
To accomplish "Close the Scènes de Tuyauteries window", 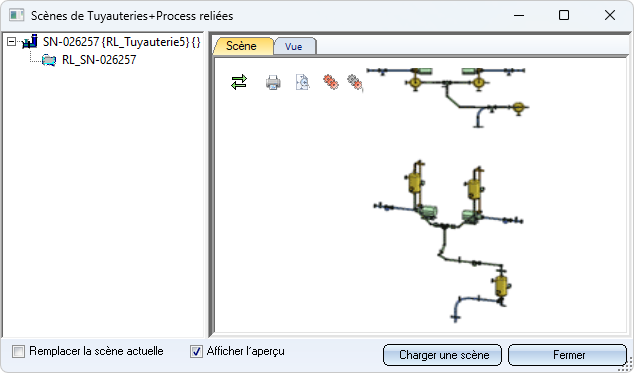I will click(x=610, y=15).
